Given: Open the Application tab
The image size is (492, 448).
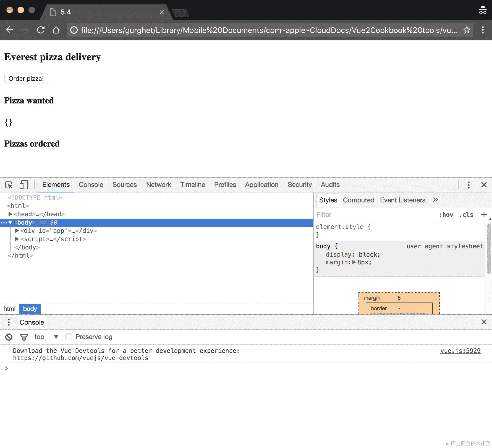Looking at the screenshot, I should pyautogui.click(x=262, y=185).
